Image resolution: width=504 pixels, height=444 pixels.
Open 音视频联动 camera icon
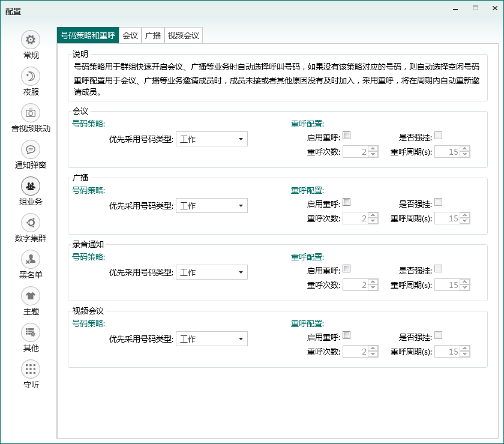pyautogui.click(x=31, y=113)
